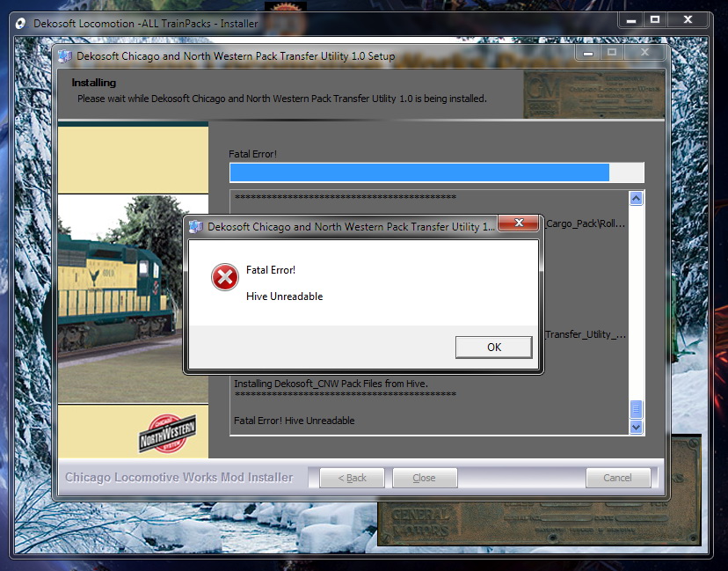Click the GM builder plate image in header
This screenshot has height=571, width=728.
[x=593, y=94]
